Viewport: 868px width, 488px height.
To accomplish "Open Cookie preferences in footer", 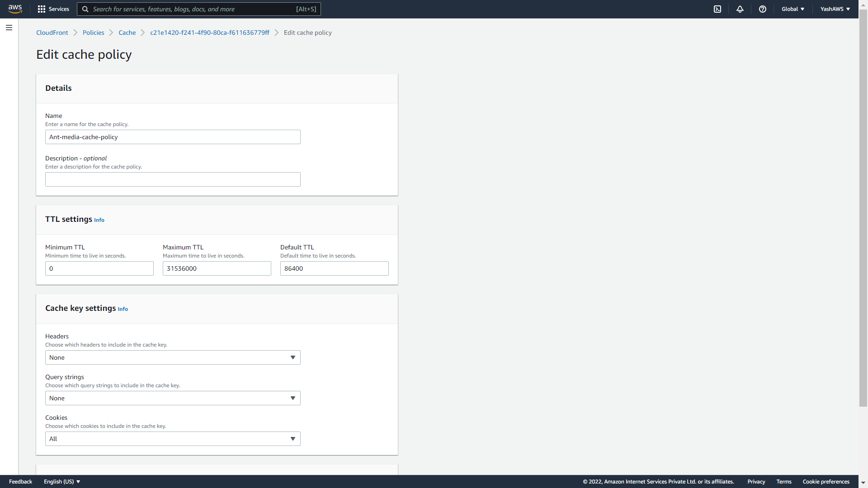I will 826,482.
